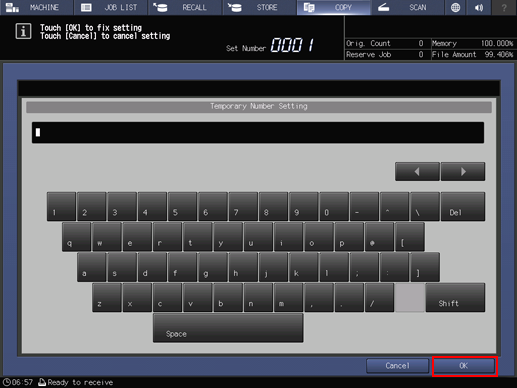Image resolution: width=517 pixels, height=388 pixels.
Task: Click the Ready to receive status icon
Action: 42,382
